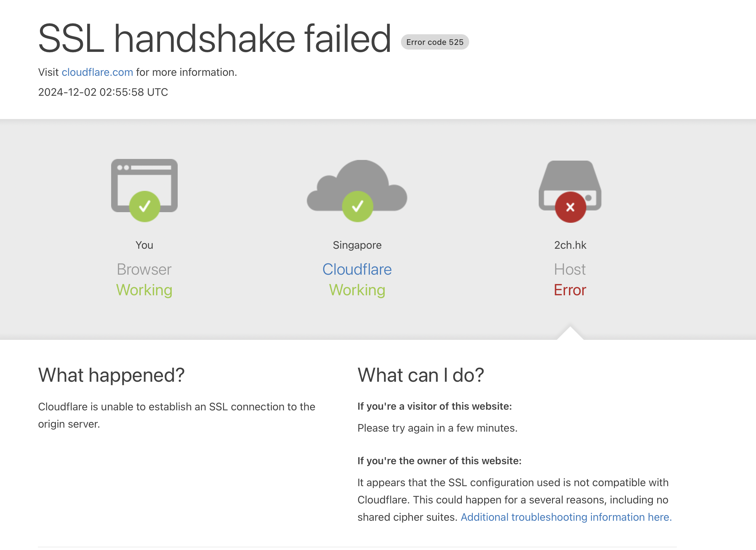Click the pointer arrow below Host Error
This screenshot has height=550, width=756.
point(570,333)
